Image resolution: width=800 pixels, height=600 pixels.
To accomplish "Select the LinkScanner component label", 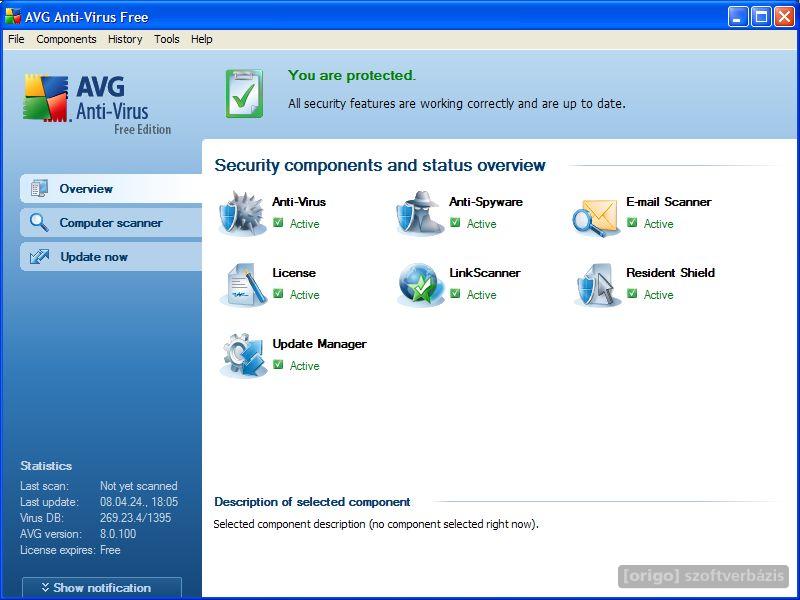I will [485, 272].
